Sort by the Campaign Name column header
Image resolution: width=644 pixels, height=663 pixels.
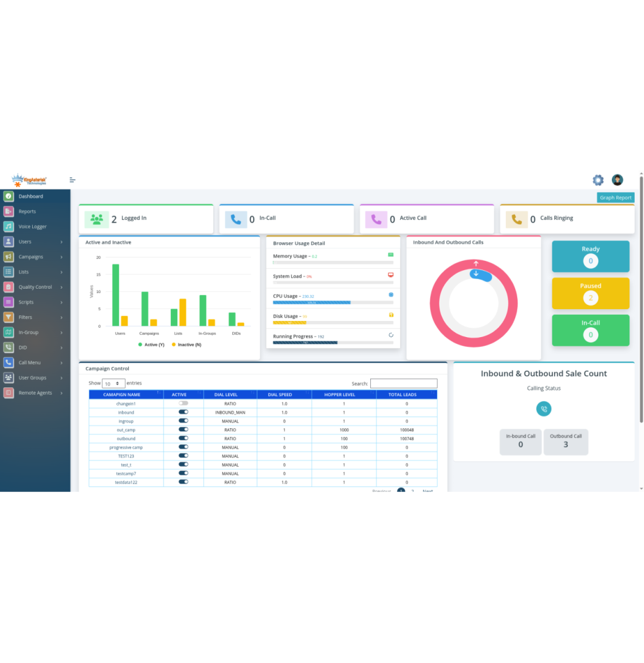click(x=126, y=395)
